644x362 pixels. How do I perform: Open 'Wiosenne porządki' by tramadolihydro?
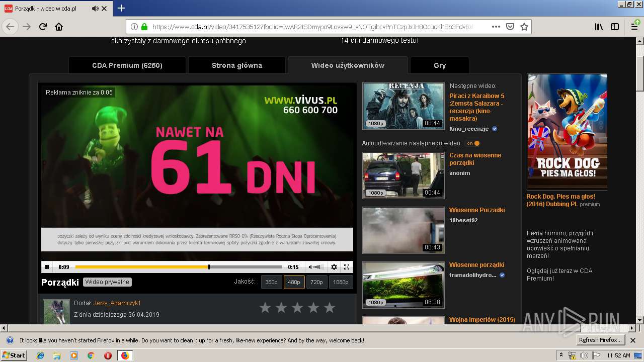pyautogui.click(x=476, y=265)
